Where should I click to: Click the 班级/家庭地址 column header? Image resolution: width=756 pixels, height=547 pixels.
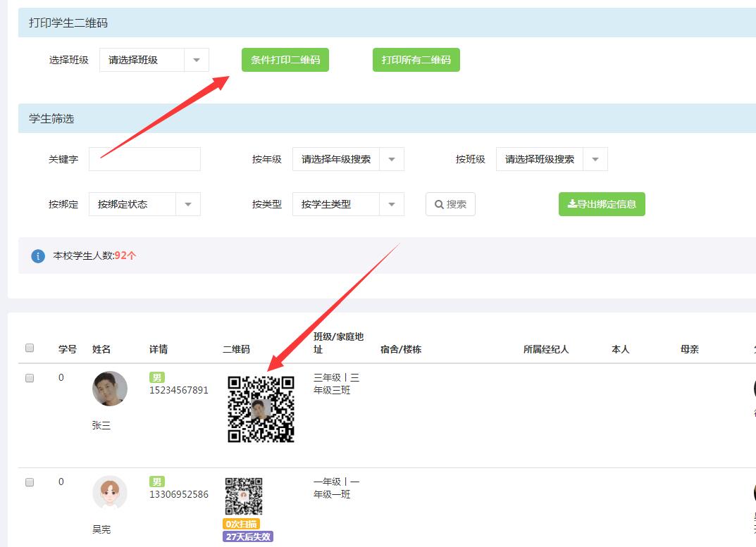coord(338,343)
